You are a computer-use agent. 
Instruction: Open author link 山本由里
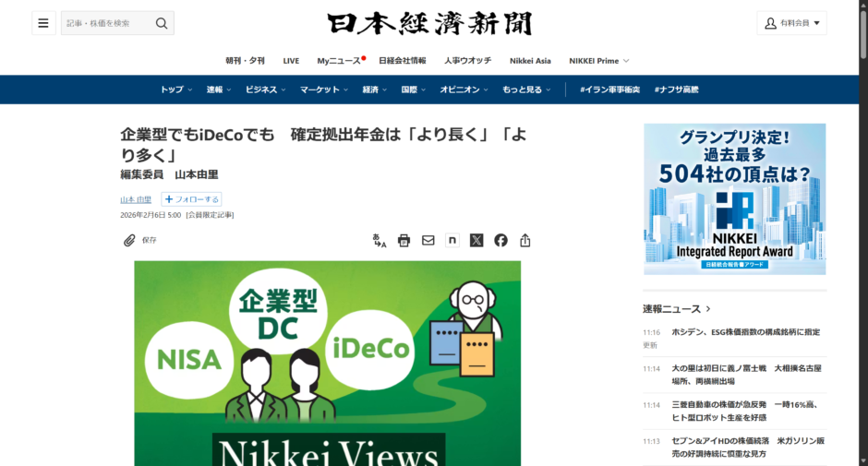(x=136, y=199)
